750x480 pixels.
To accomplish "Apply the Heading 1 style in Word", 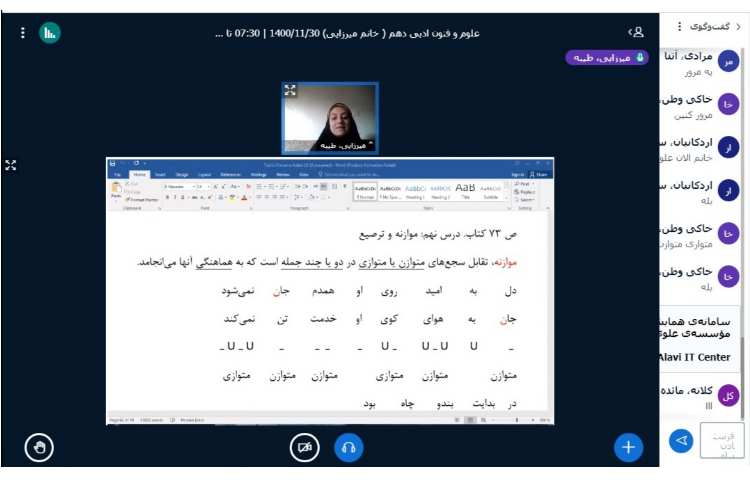I will tap(415, 191).
